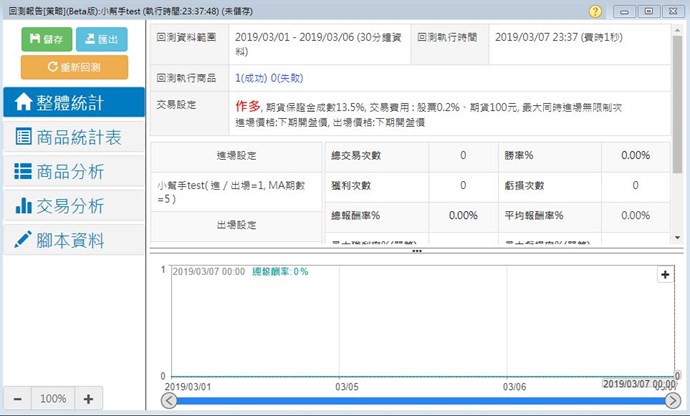This screenshot has height=416, width=690.
Task: Expand the chart using the plus icon
Action: (665, 274)
